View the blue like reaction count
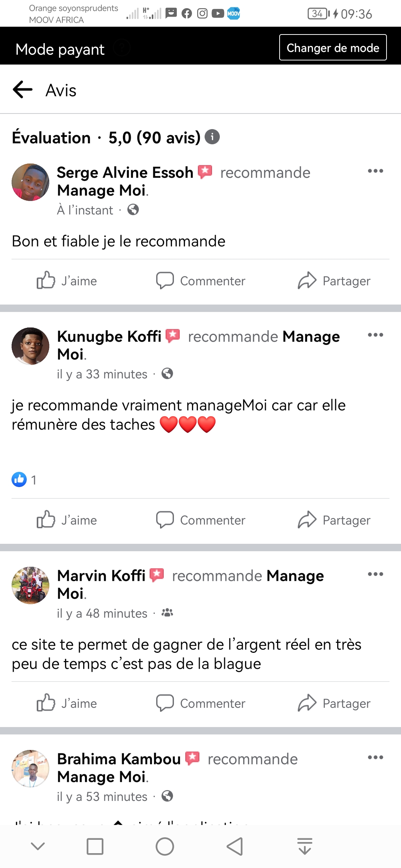The image size is (401, 868). [x=24, y=480]
